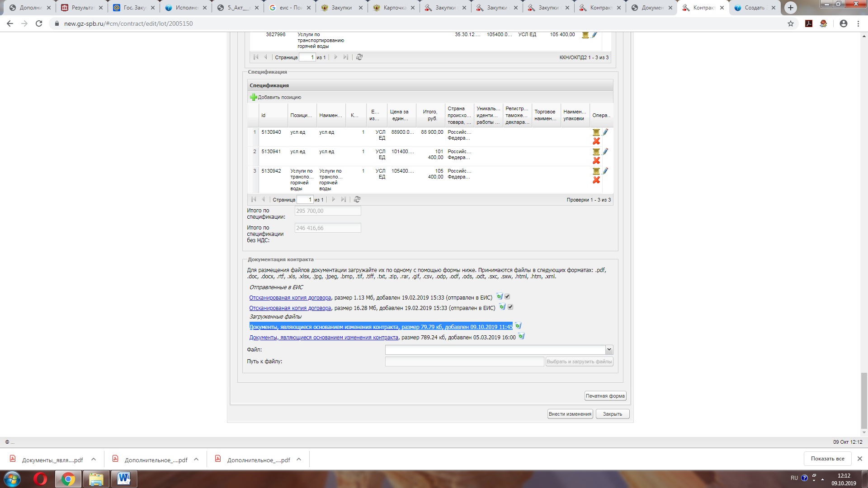Image resolution: width=868 pixels, height=488 pixels.
Task: View details scroll icon for row 5130942
Action: click(x=596, y=171)
